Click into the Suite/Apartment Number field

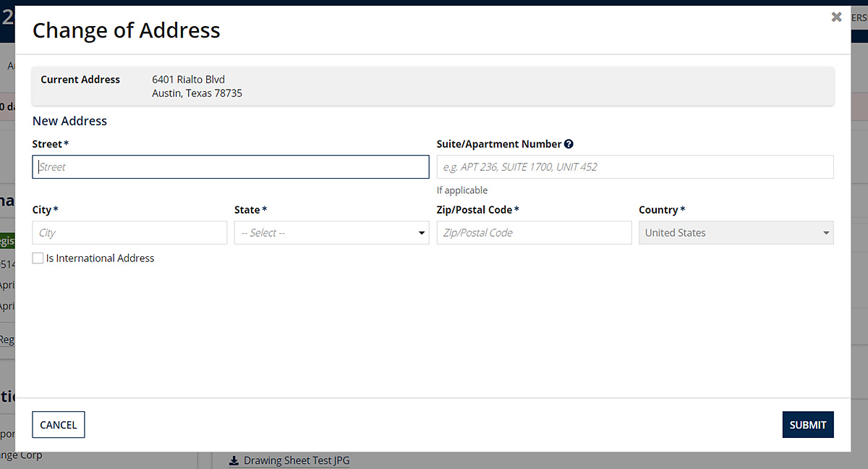point(634,167)
